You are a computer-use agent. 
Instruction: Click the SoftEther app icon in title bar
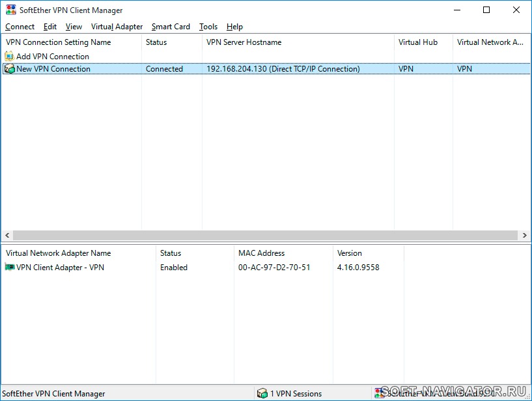[x=11, y=10]
